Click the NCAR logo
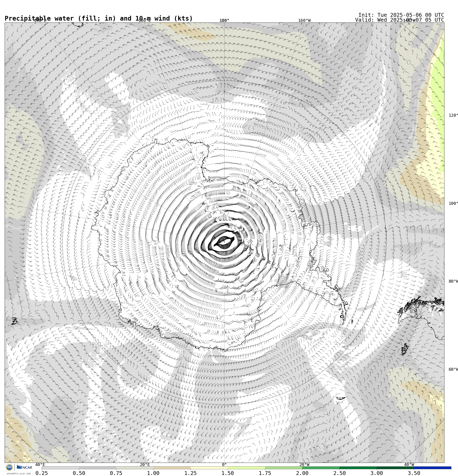Viewport: 458px width, 476px height. tap(24, 467)
